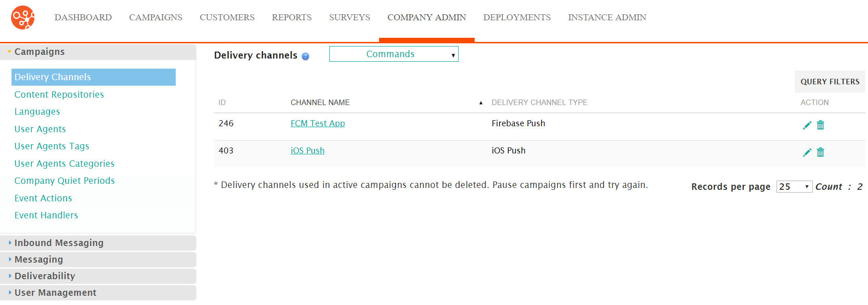Open Delivery channels help icon
This screenshot has width=868, height=305.
[x=305, y=56]
